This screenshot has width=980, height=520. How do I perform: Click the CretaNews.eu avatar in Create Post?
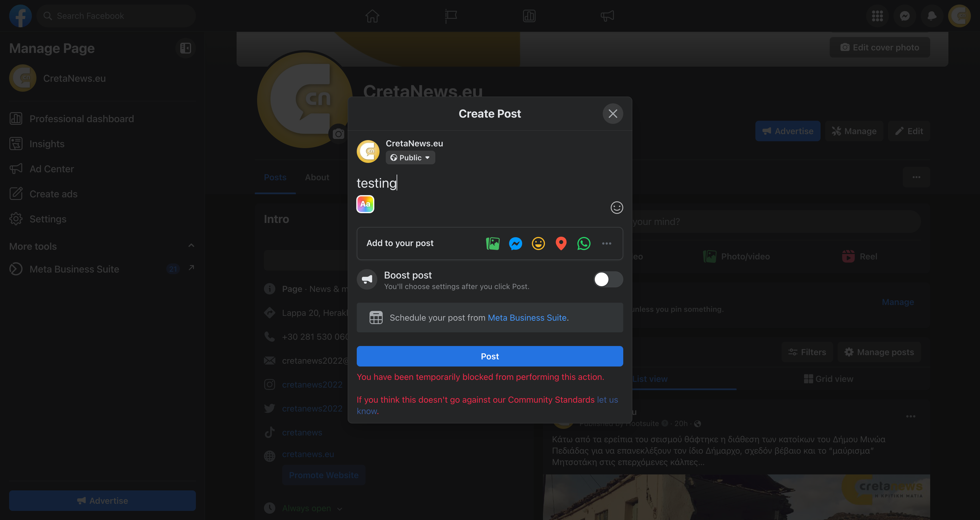pyautogui.click(x=368, y=152)
